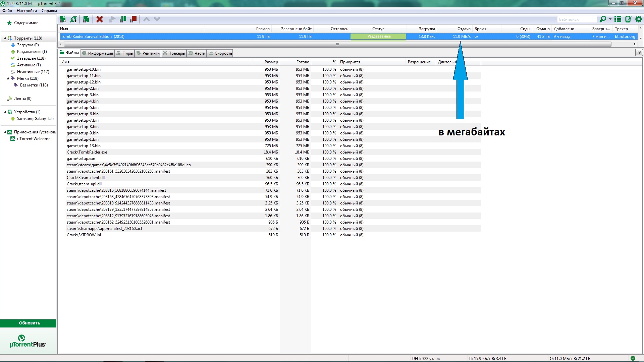This screenshot has width=644, height=362.
Task: Switch to the Скорость tab
Action: pyautogui.click(x=220, y=53)
